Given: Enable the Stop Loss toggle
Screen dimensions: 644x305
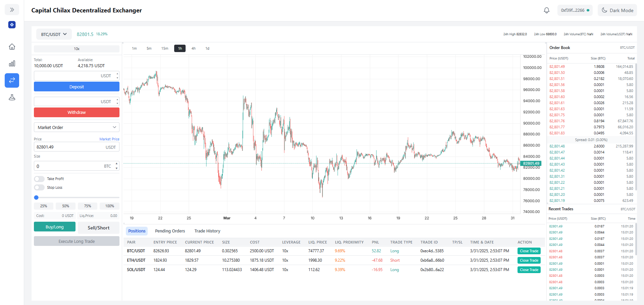Looking at the screenshot, I should click(x=39, y=187).
